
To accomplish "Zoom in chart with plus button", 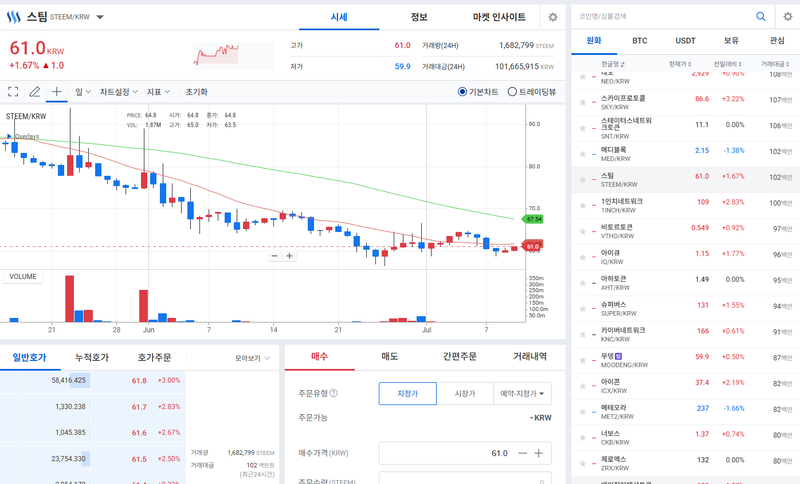I will tap(289, 256).
